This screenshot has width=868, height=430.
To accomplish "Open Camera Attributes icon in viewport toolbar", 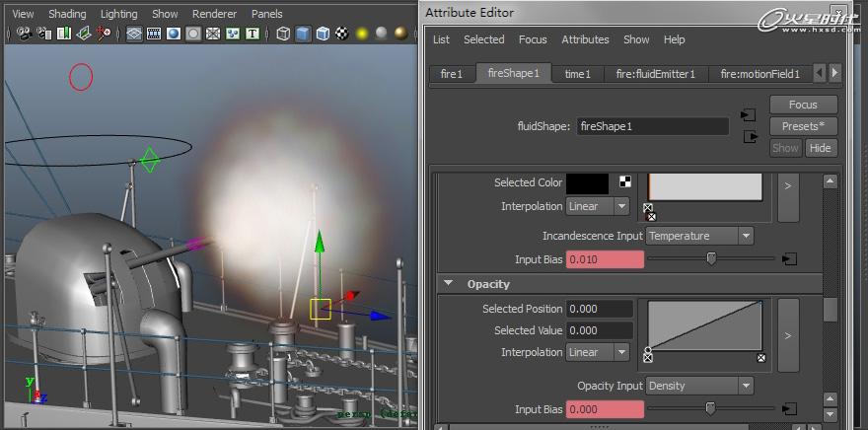I will coord(43,35).
